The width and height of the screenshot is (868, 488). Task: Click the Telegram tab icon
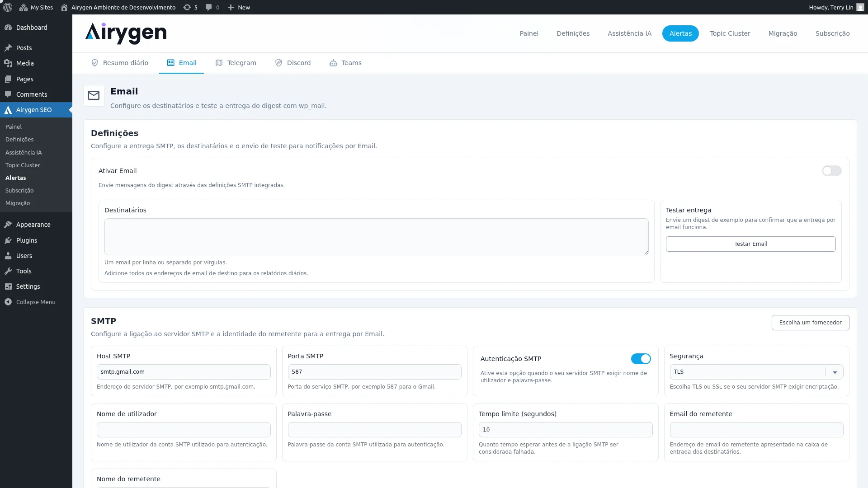219,63
